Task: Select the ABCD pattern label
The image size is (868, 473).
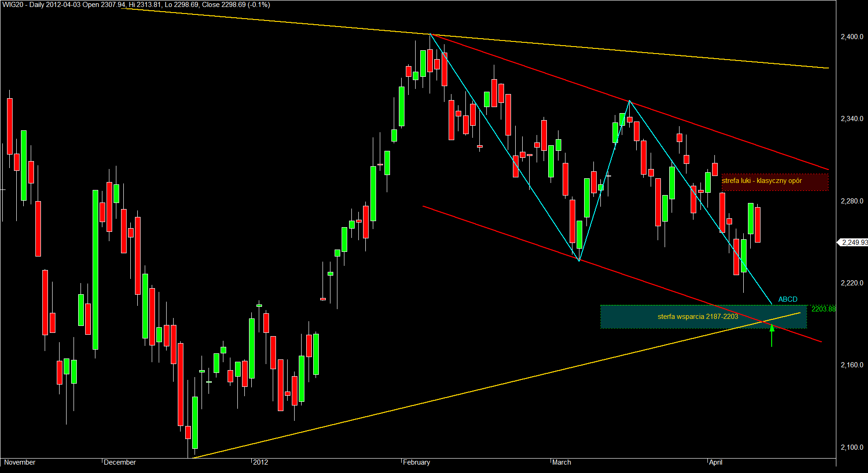Action: (x=787, y=299)
